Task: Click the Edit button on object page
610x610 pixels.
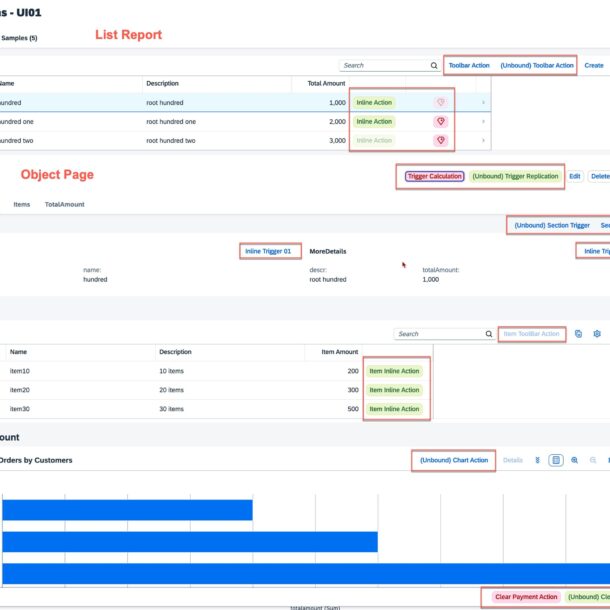Action: tap(575, 176)
